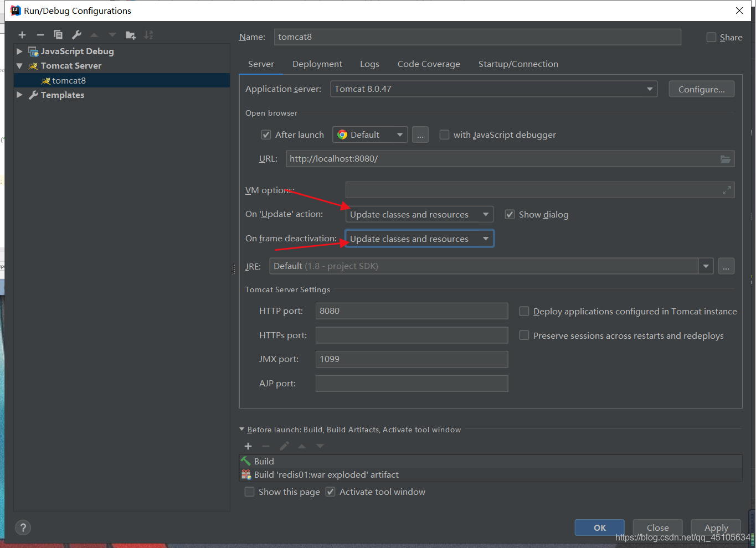
Task: Expand Templates tree node
Action: pyautogui.click(x=19, y=95)
